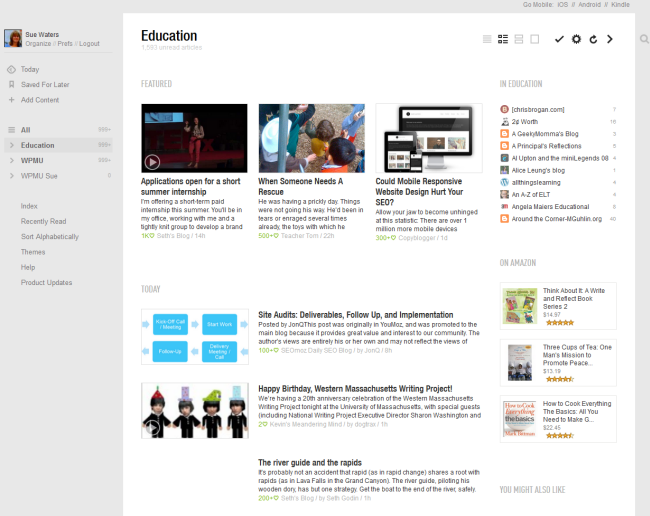Open the tug-of-war rescue article thumbnail

(x=311, y=138)
